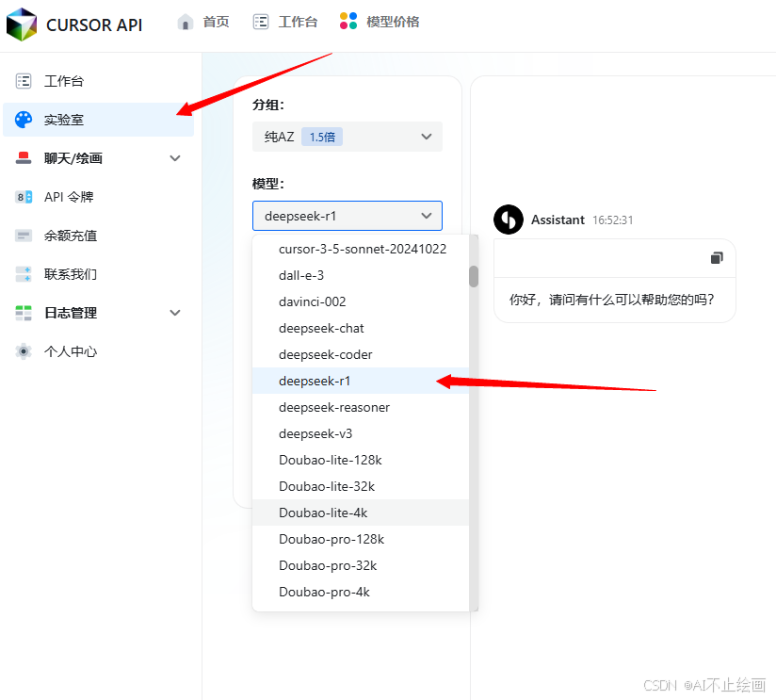Click the card icon beside 余额充值
The width and height of the screenshot is (776, 700).
(24, 236)
